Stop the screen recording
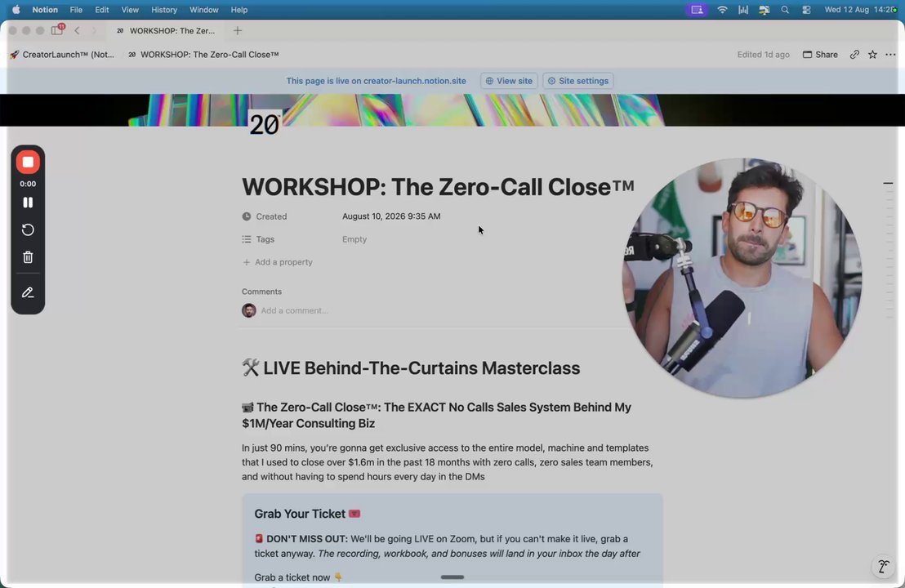 (x=28, y=163)
